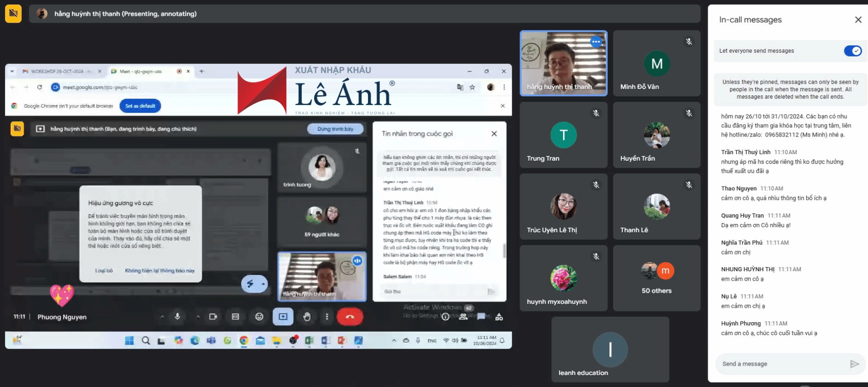Click the raise hand icon
Screen dimensions: 868x387
(307, 317)
